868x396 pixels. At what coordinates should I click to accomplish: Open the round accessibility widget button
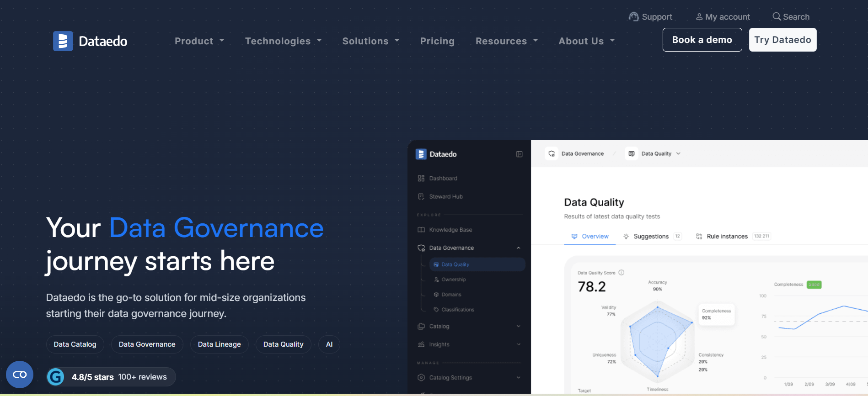[20, 375]
